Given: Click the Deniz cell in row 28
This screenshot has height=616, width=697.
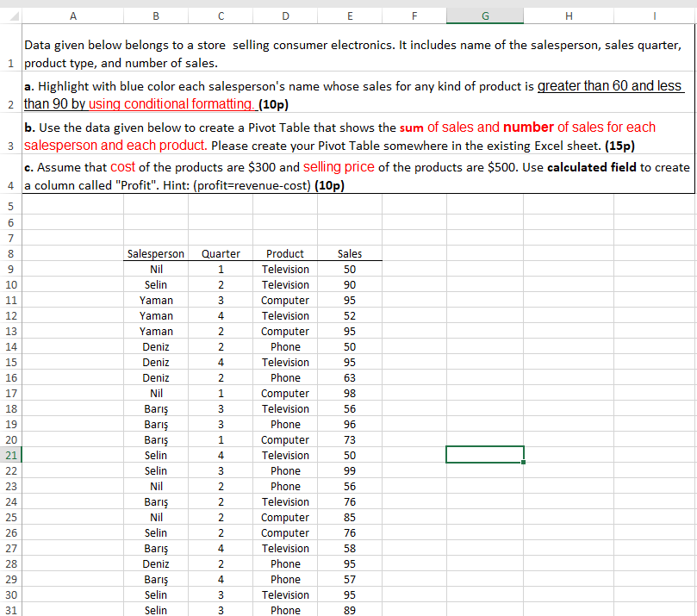Looking at the screenshot, I should coord(155,563).
